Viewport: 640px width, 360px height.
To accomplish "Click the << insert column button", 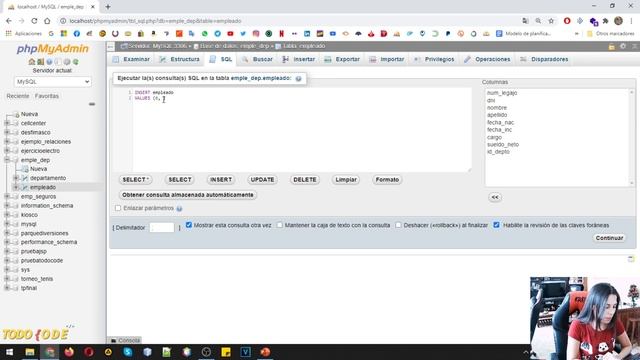I will click(x=495, y=198).
